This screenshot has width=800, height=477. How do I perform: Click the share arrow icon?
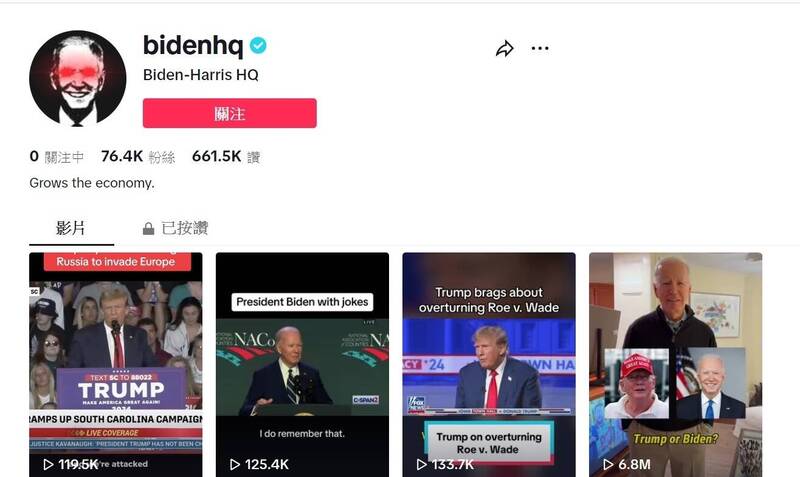point(505,48)
